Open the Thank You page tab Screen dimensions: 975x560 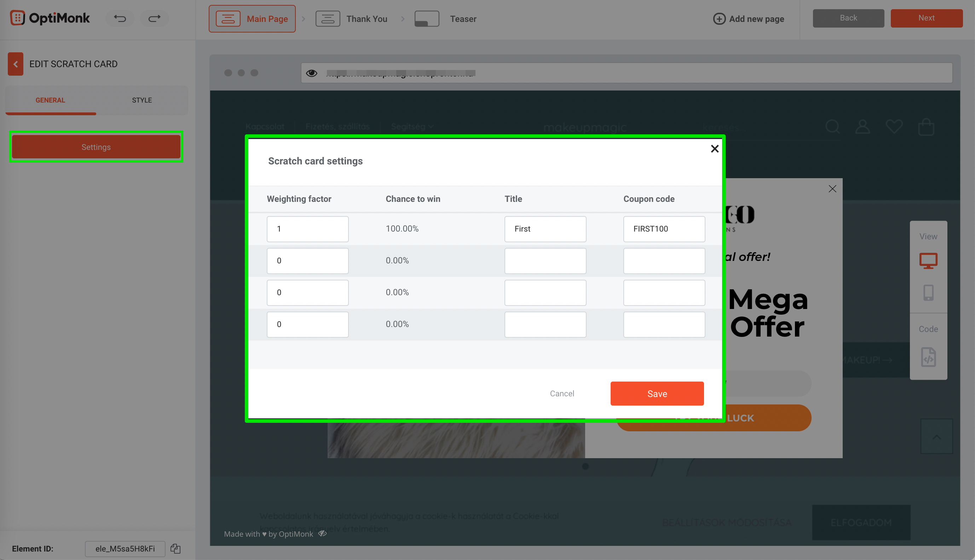point(366,18)
